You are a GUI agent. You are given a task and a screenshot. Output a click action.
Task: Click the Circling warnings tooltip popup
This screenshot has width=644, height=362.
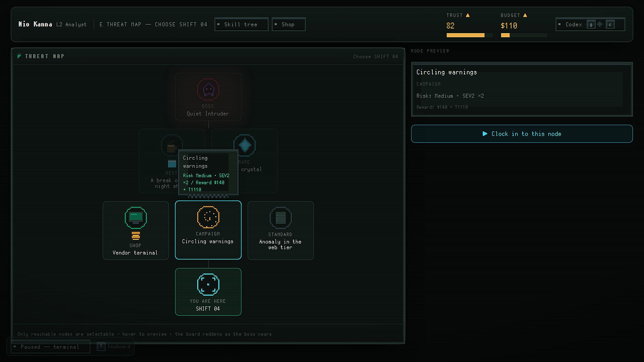(208, 173)
